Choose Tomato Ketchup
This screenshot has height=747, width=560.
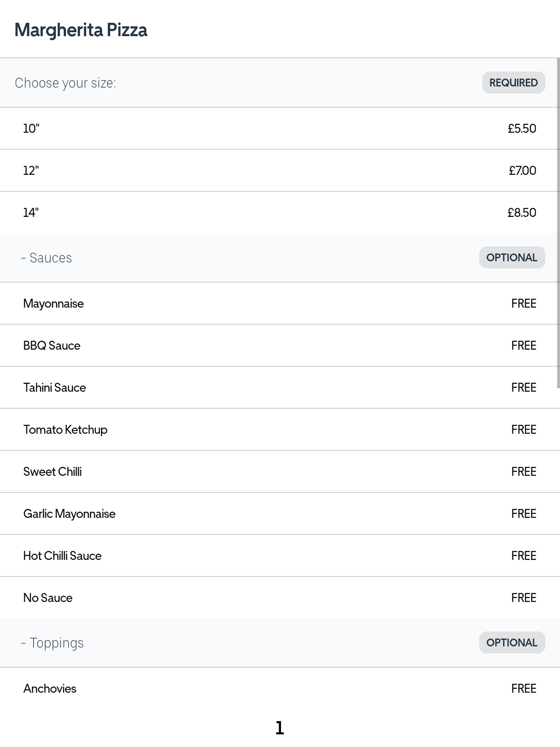(x=280, y=430)
